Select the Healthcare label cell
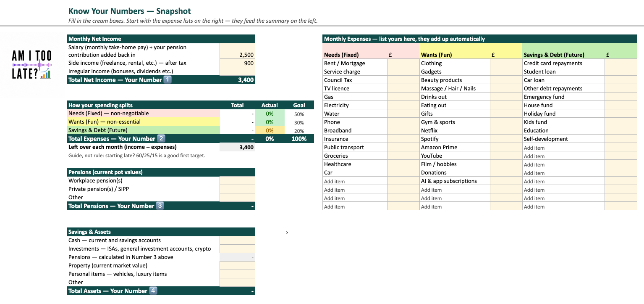644x304 pixels. point(355,164)
